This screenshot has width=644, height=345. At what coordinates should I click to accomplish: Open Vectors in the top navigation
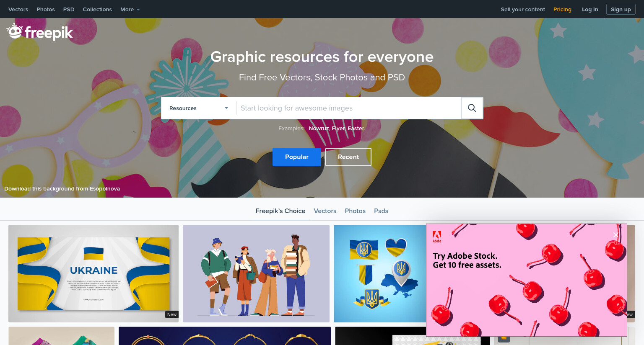point(18,9)
